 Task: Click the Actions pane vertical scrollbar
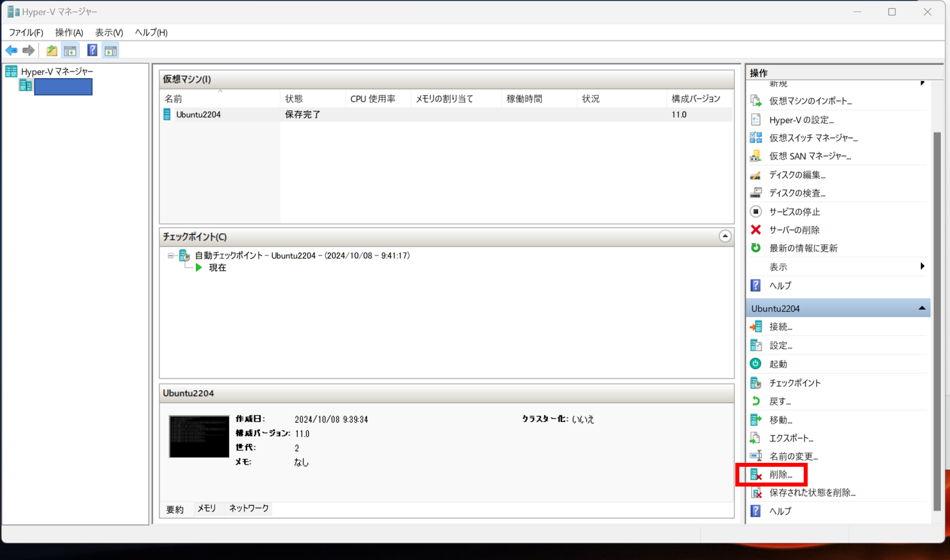coord(937,321)
